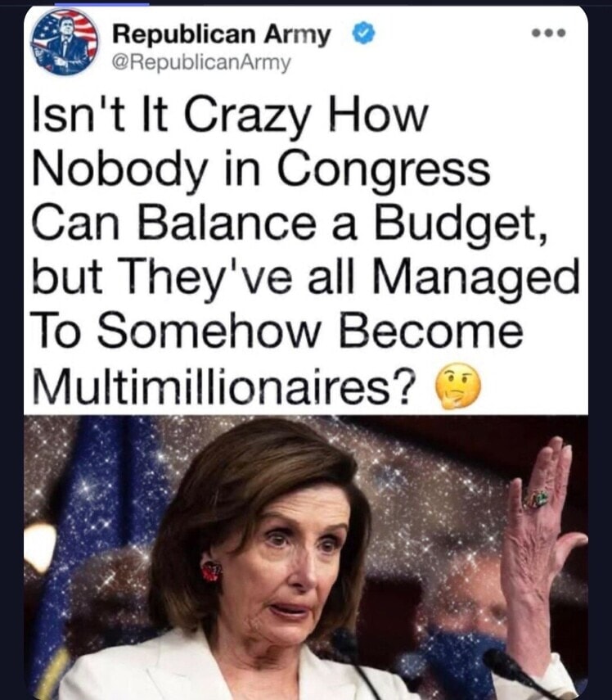This screenshot has width=612, height=700.
Task: Click the phrase Nobody in Congress
Action: pos(261,170)
